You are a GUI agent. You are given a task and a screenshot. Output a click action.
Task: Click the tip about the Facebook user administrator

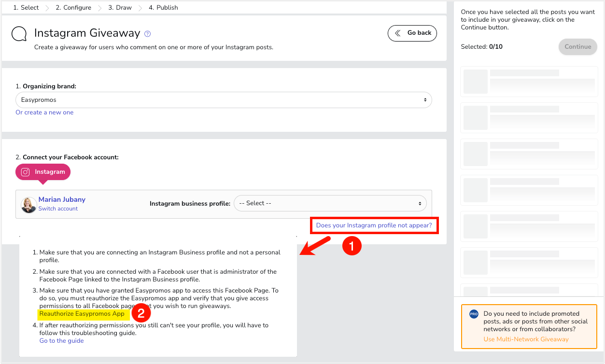pos(158,275)
